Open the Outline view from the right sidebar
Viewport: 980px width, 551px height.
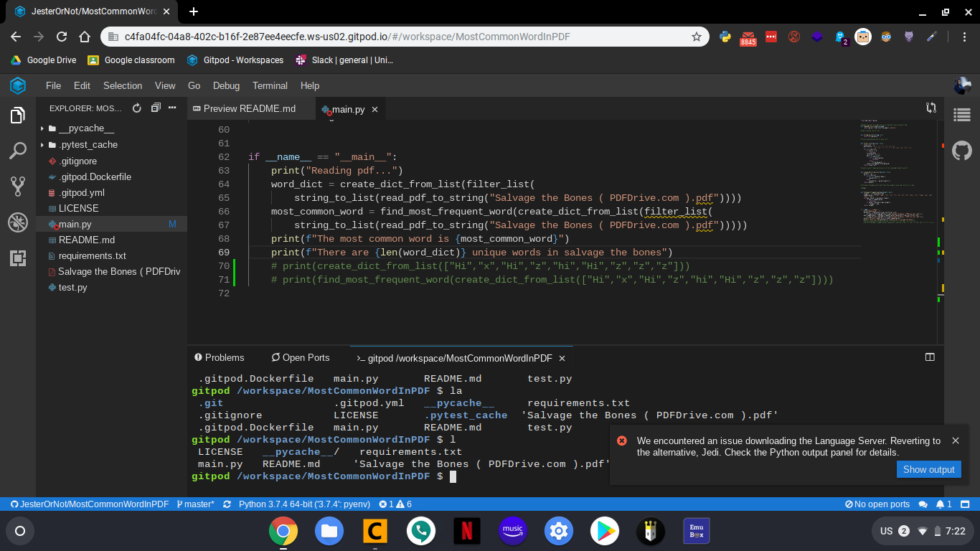pos(961,115)
